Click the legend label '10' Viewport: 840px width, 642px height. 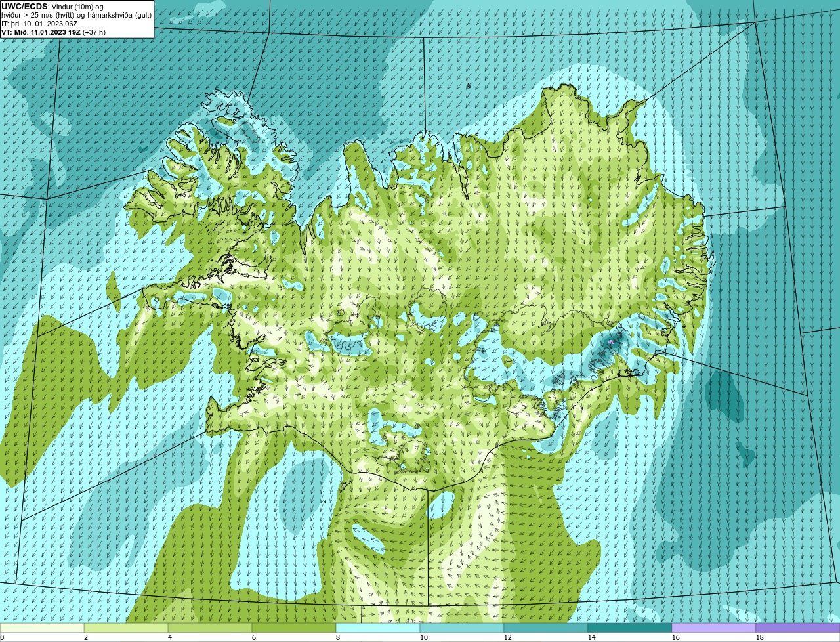coord(424,637)
